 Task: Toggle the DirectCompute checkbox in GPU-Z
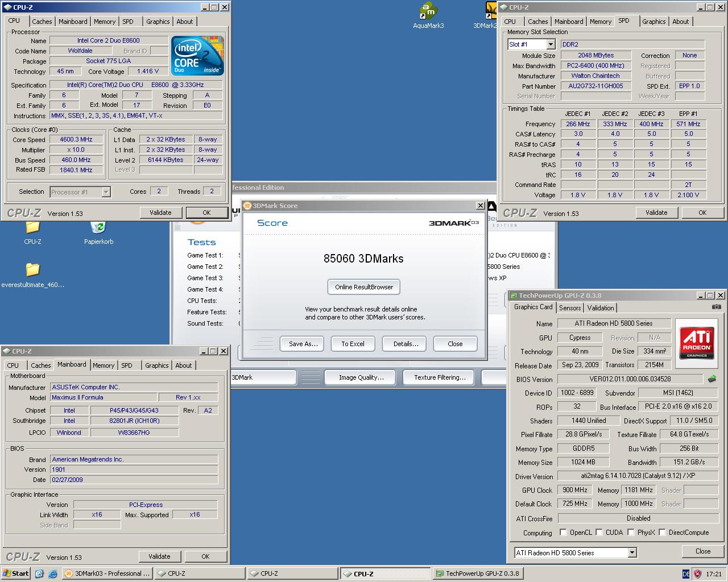click(x=662, y=533)
